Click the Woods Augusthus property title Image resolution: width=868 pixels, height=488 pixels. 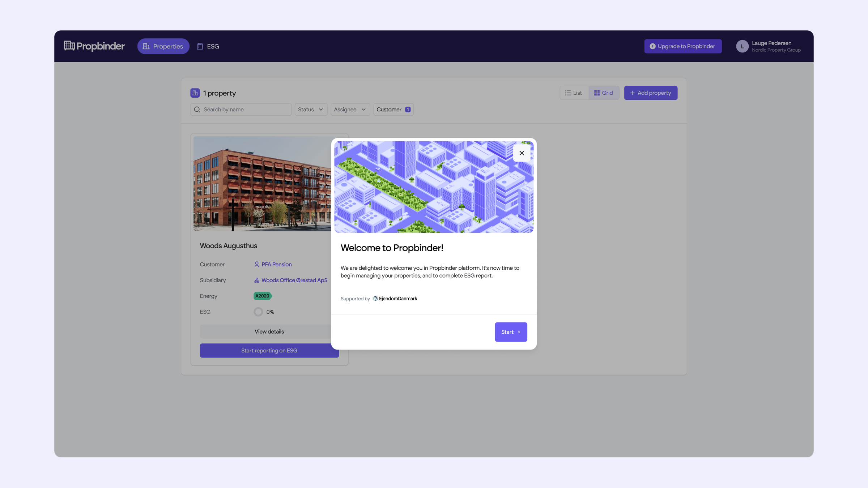point(229,246)
